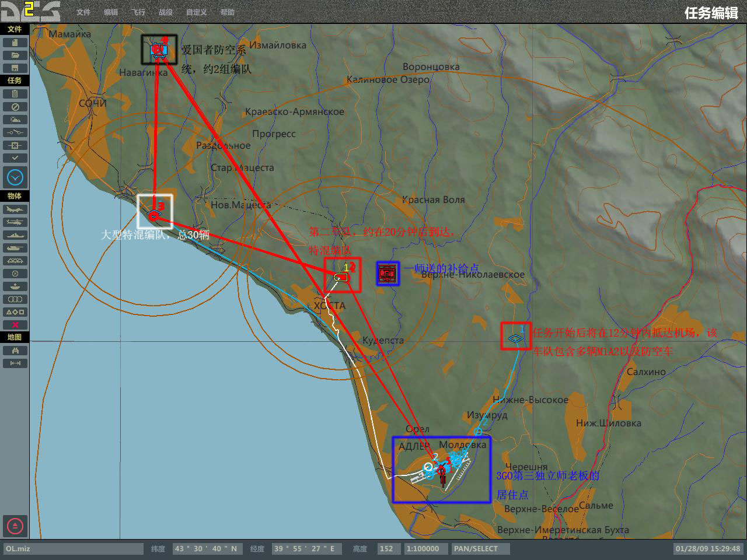Viewport: 747px width, 560px height.
Task: Open the 战役 menu
Action: (x=166, y=12)
